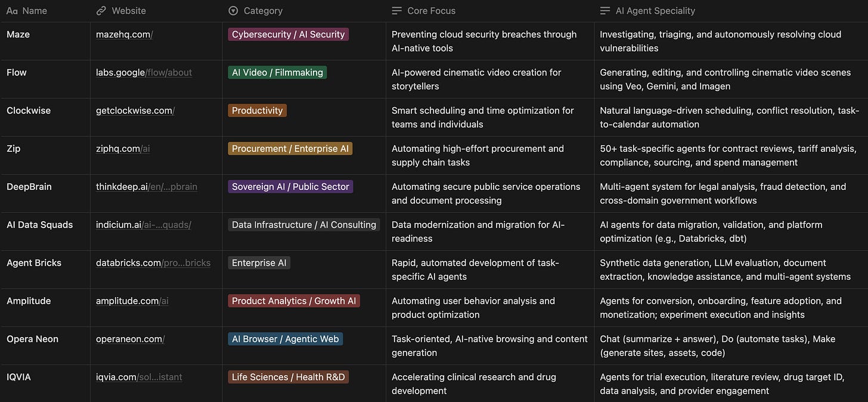868x402 pixels.
Task: Click 'Preventing cloud security breaches' Core Focus cell
Action: click(490, 41)
